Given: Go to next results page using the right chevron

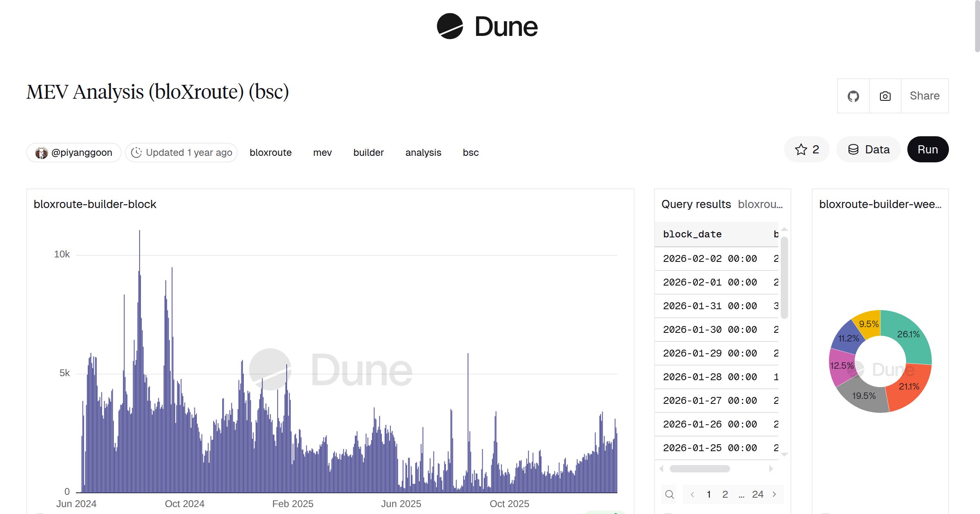Looking at the screenshot, I should tap(775, 494).
